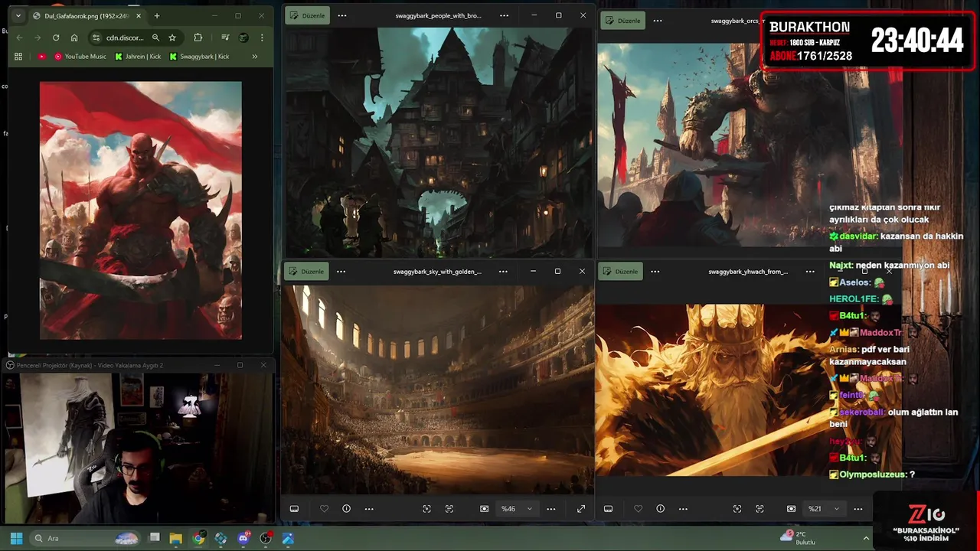Screen dimensions: 980x551
Task: Bookmark this page with the star icon
Action: point(172,37)
